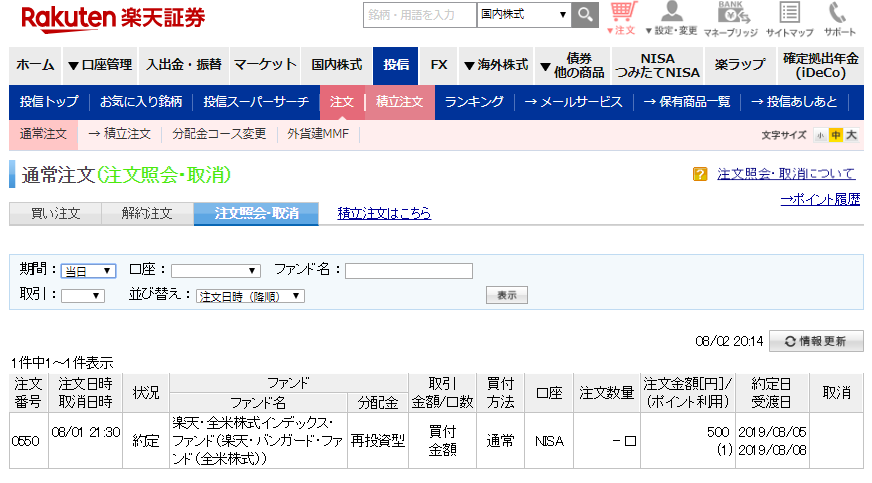Click the question mark help icon

[700, 175]
